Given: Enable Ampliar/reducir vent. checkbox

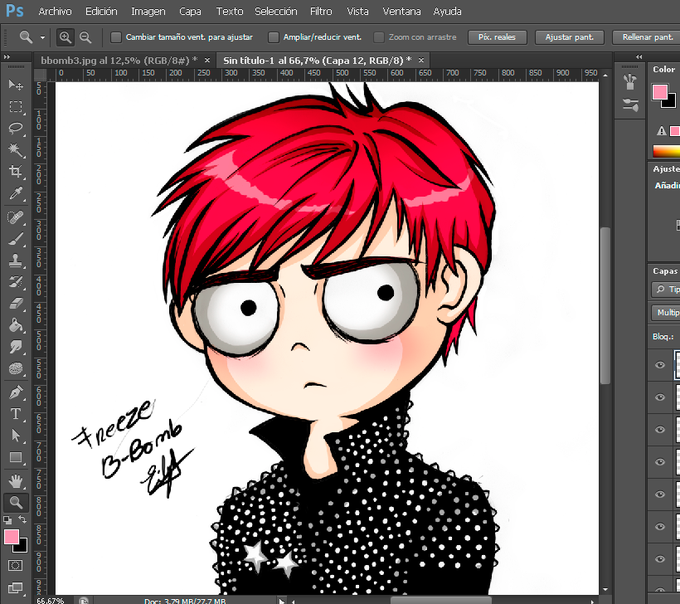Looking at the screenshot, I should [x=273, y=37].
